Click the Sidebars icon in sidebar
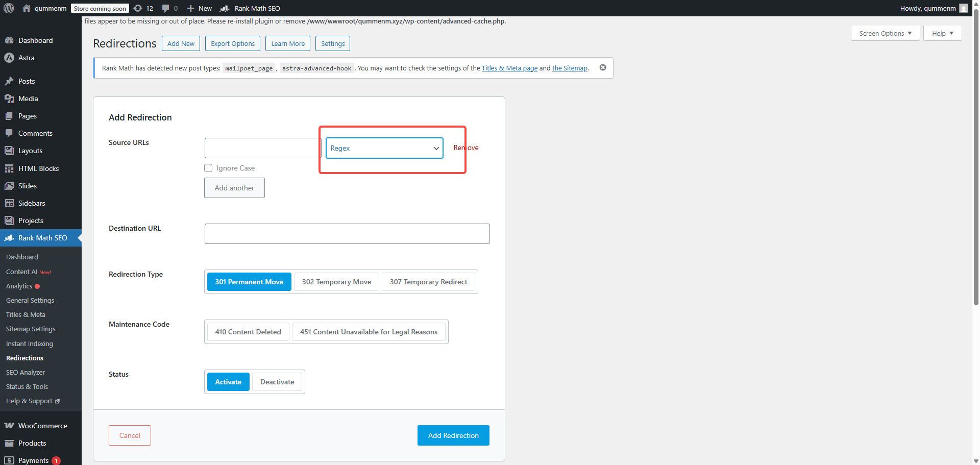The height and width of the screenshot is (465, 980). click(9, 203)
